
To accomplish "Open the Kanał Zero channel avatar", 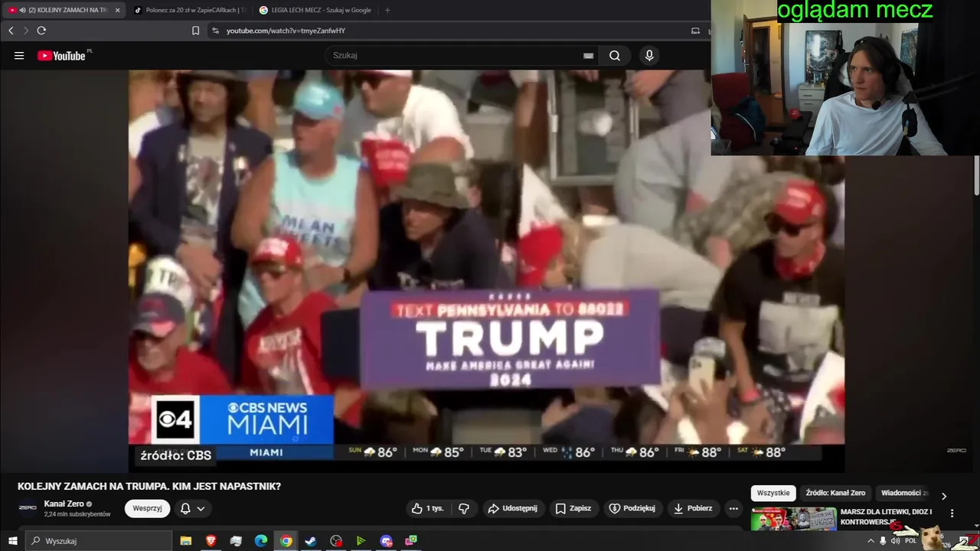I will click(x=28, y=507).
